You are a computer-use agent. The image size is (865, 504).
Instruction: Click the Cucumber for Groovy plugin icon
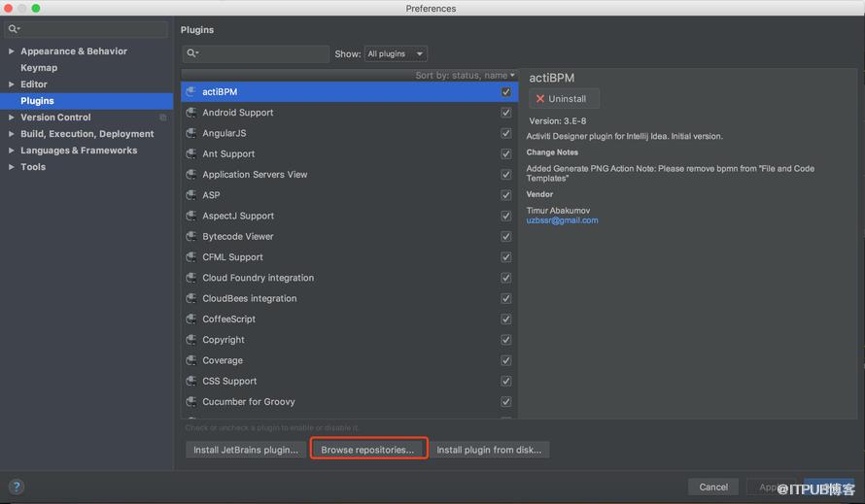point(190,402)
